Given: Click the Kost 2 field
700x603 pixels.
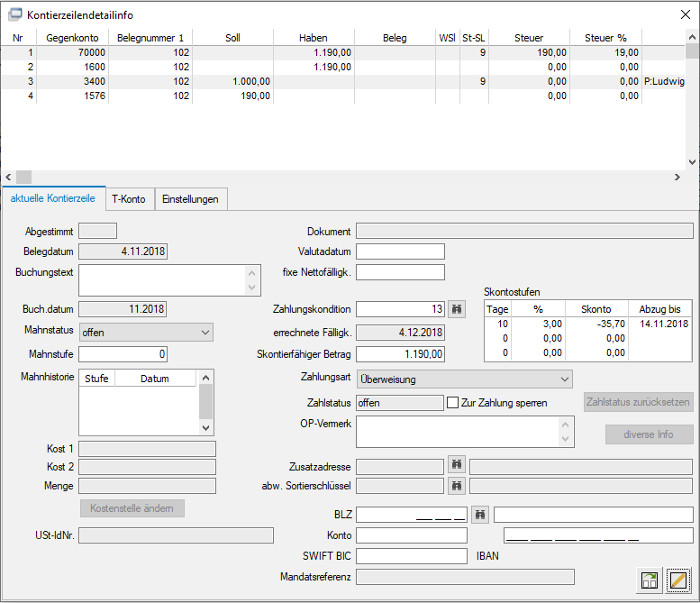Looking at the screenshot, I should [147, 467].
